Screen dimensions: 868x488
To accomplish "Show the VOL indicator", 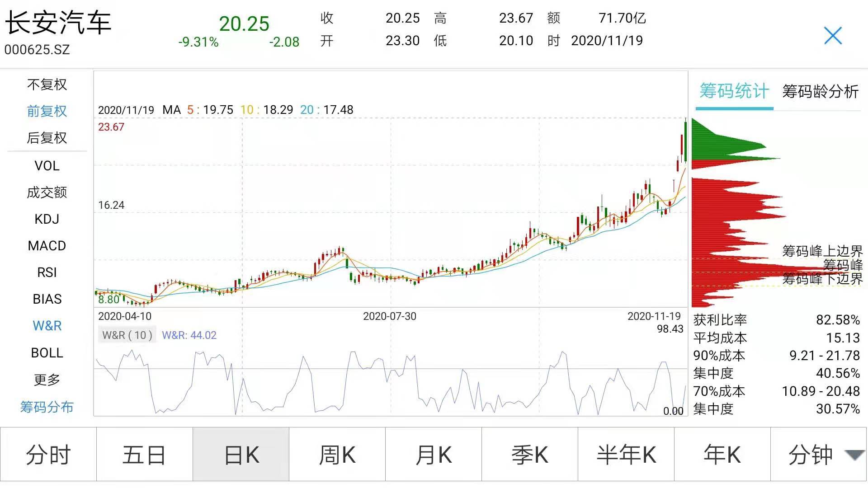I will tap(47, 166).
